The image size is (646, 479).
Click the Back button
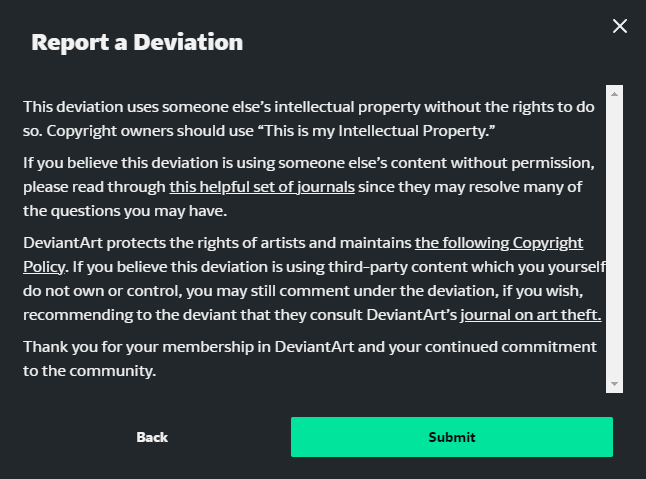152,437
